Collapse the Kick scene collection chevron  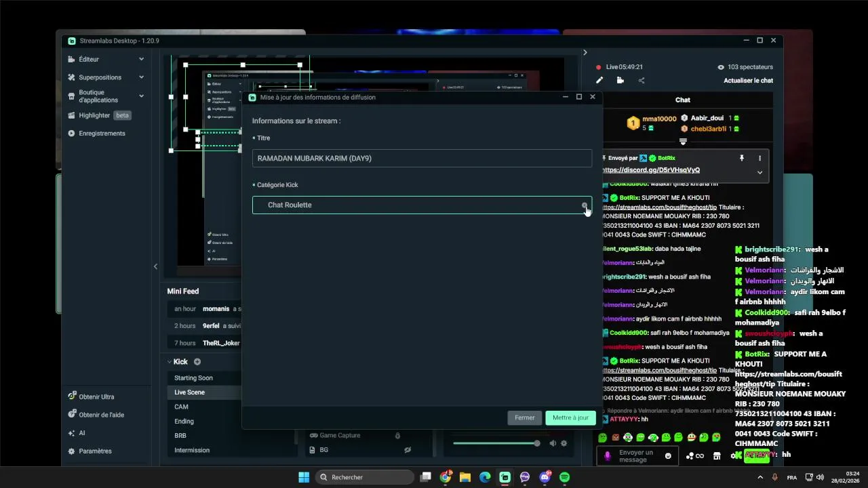170,362
